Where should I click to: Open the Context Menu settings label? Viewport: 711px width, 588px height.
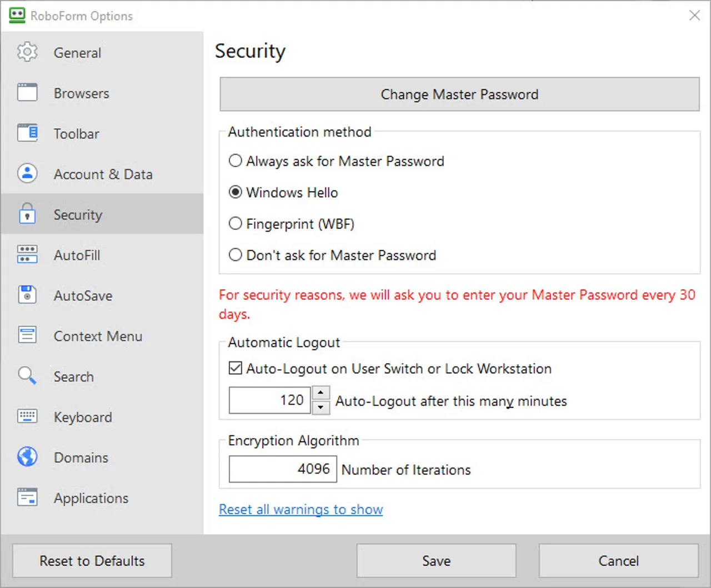click(98, 336)
